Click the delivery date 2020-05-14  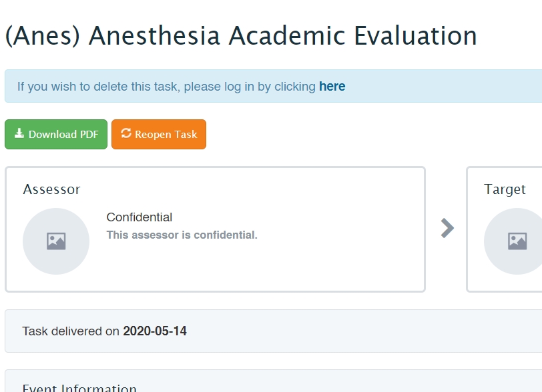pyautogui.click(x=155, y=331)
